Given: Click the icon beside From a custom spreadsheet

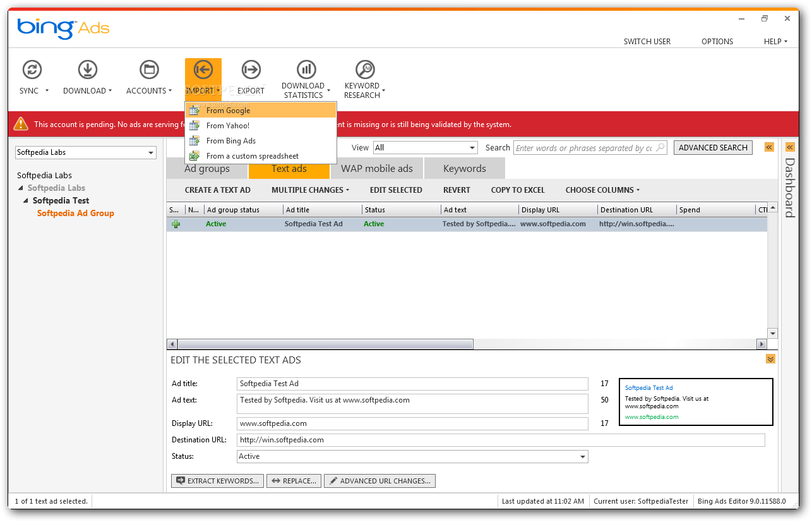Looking at the screenshot, I should (194, 155).
